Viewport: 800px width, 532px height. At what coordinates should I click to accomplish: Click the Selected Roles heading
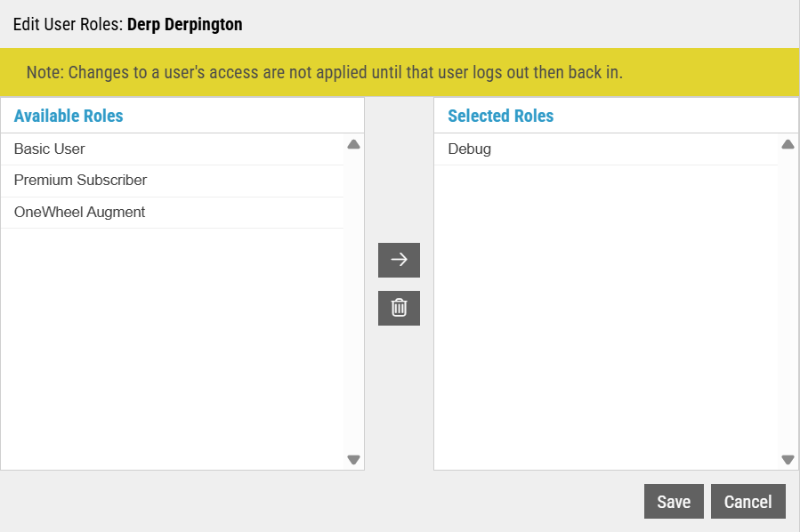[500, 116]
